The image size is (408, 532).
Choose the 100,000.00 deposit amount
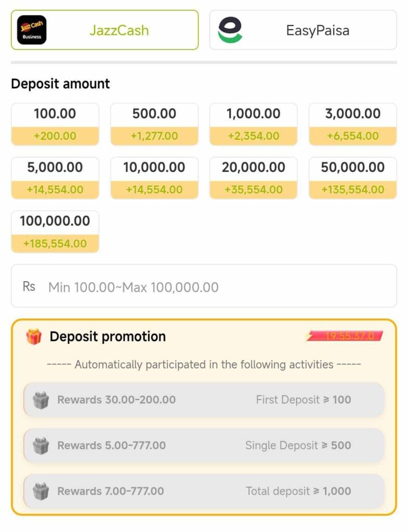[x=55, y=232]
